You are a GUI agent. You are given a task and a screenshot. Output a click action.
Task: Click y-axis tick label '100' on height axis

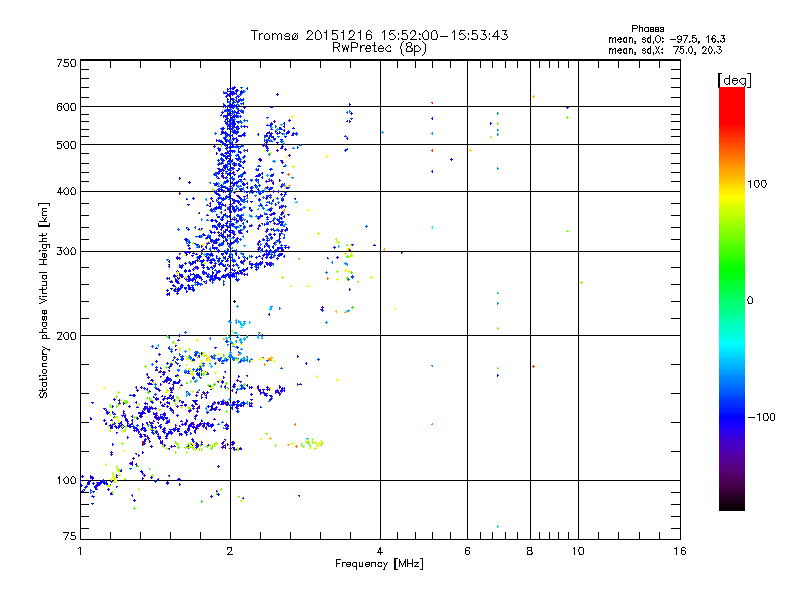[x=67, y=481]
